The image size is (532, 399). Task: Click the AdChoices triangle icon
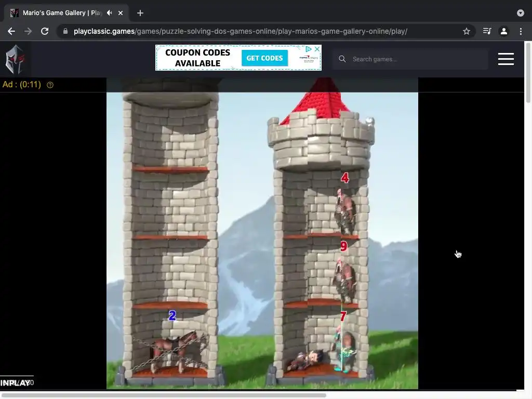(x=309, y=49)
